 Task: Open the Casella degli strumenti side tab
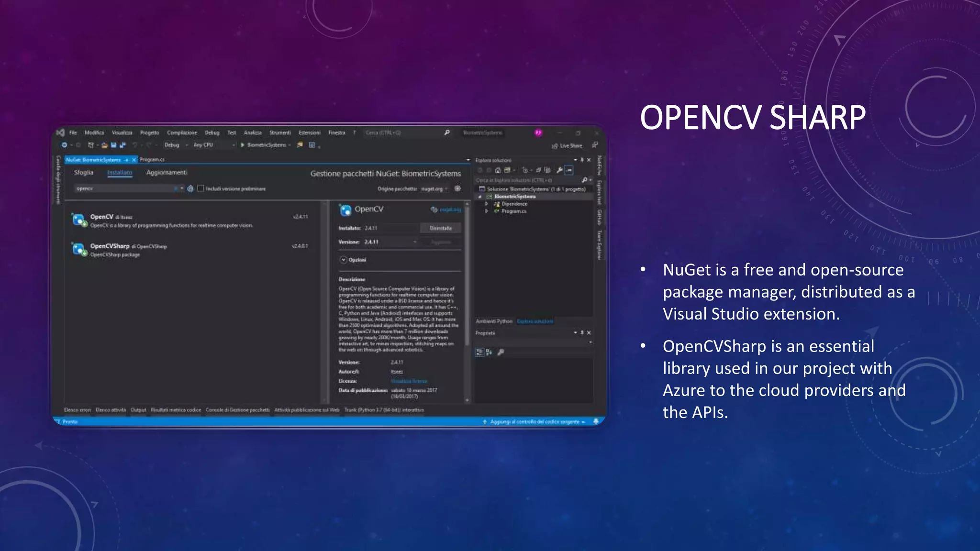[58, 180]
